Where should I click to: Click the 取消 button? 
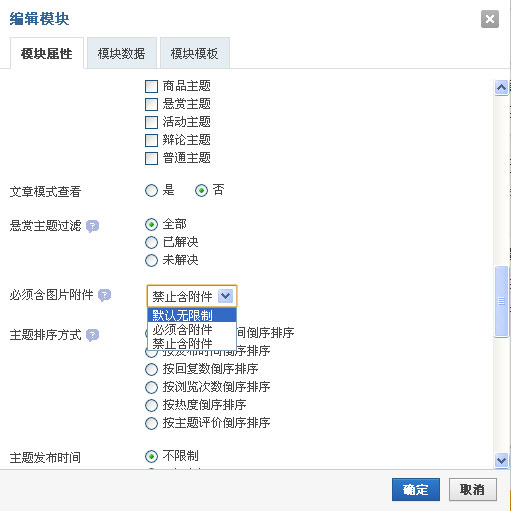(473, 490)
